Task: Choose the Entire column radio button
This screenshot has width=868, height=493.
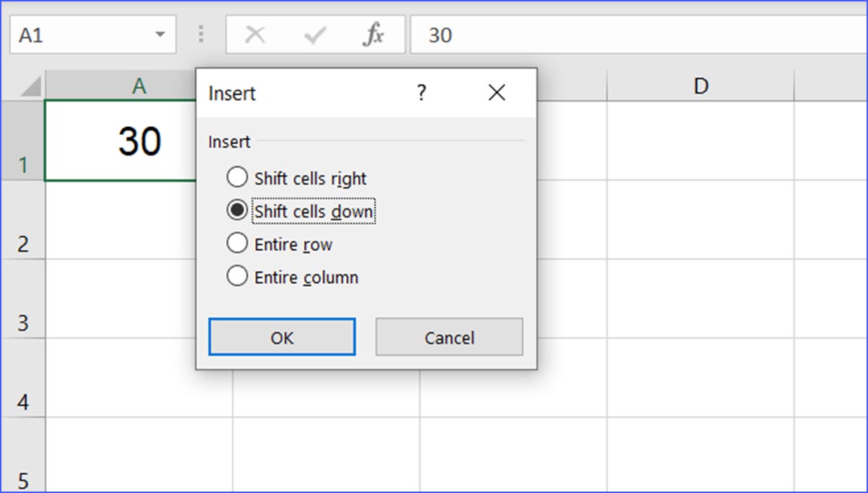Action: pos(237,277)
